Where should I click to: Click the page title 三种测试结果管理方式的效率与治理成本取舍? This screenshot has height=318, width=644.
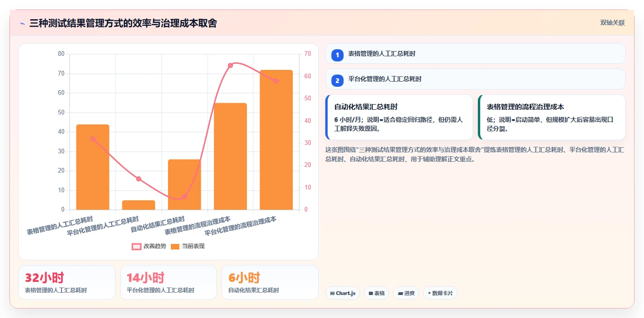click(123, 23)
